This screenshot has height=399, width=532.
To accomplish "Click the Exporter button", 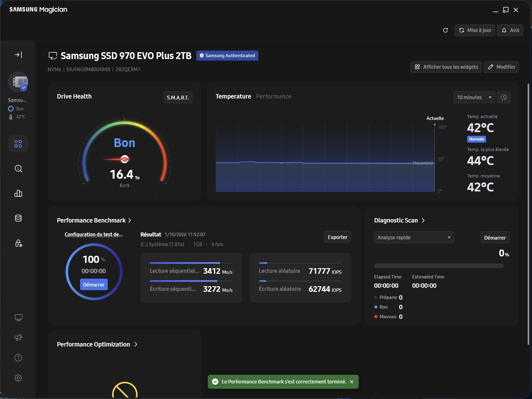I will (337, 237).
